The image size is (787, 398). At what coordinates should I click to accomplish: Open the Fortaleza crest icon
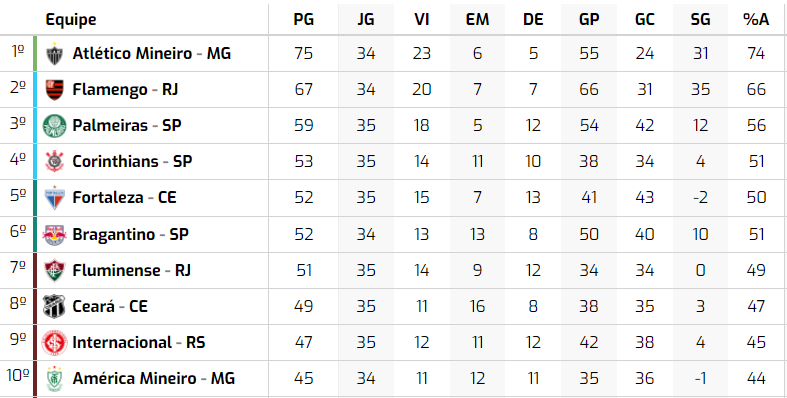click(54, 198)
